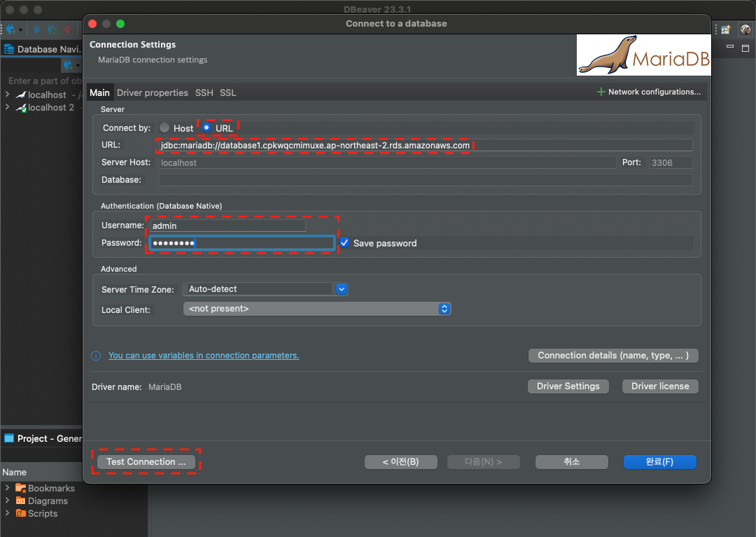Click the Password input field
756x537 pixels.
[242, 243]
